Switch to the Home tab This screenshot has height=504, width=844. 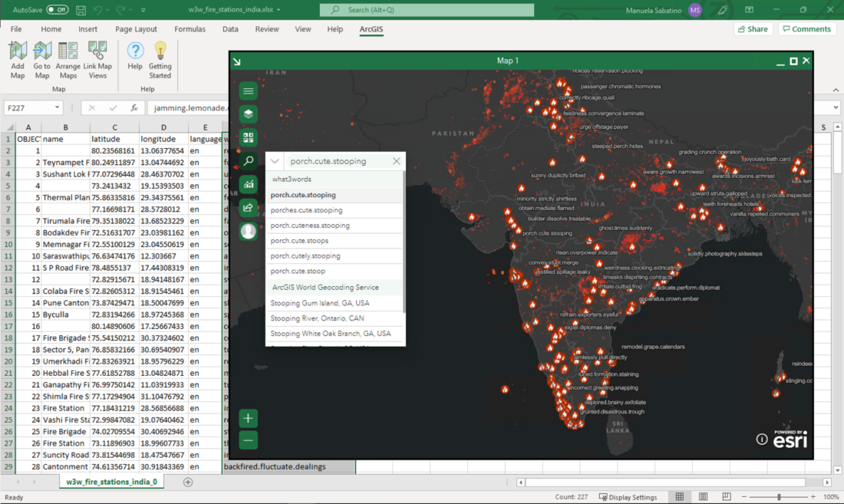point(51,29)
